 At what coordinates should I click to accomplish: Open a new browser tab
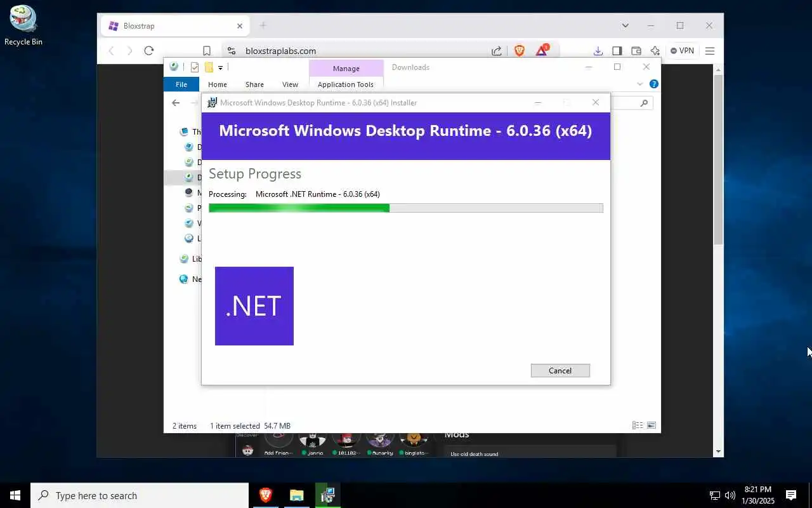point(263,25)
